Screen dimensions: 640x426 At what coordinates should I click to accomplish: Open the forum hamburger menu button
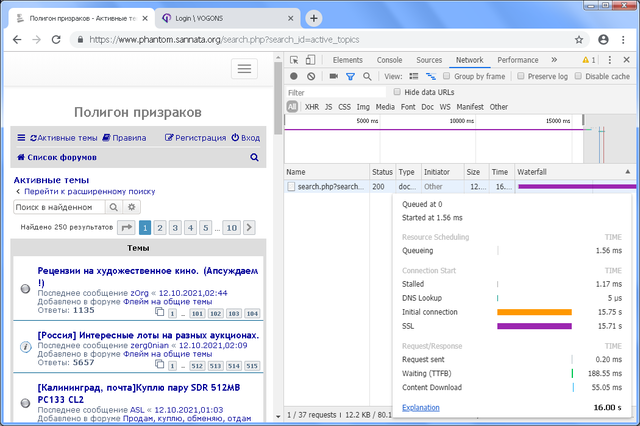245,69
